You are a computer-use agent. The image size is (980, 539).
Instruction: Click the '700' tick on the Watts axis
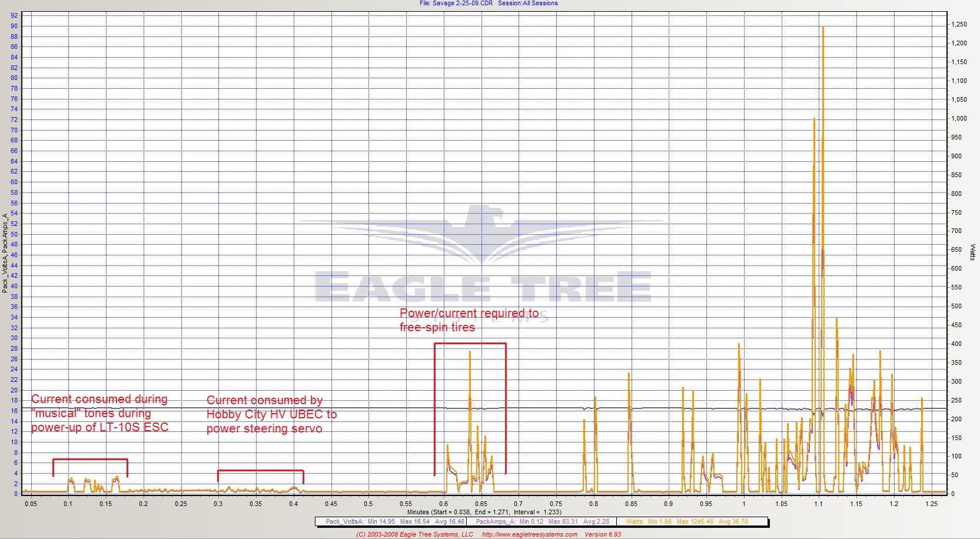pyautogui.click(x=956, y=231)
